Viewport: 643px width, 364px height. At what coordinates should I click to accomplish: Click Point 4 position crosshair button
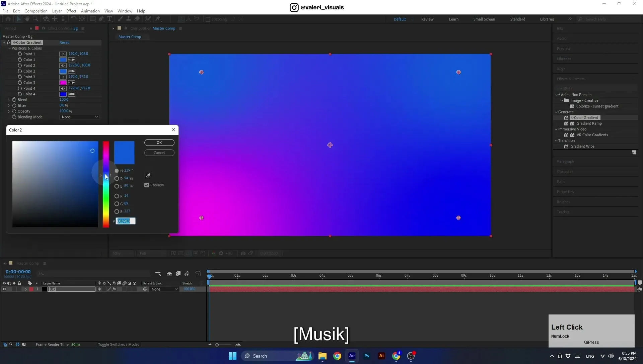tap(63, 88)
